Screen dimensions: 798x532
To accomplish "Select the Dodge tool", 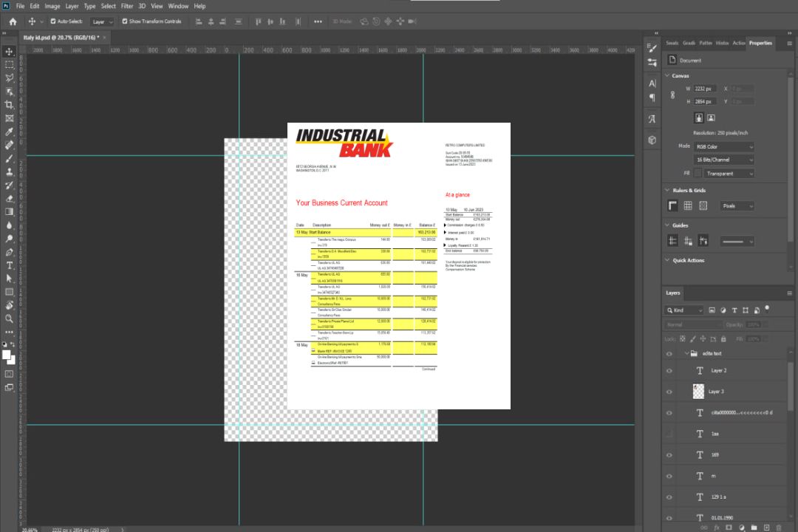I will (x=9, y=238).
